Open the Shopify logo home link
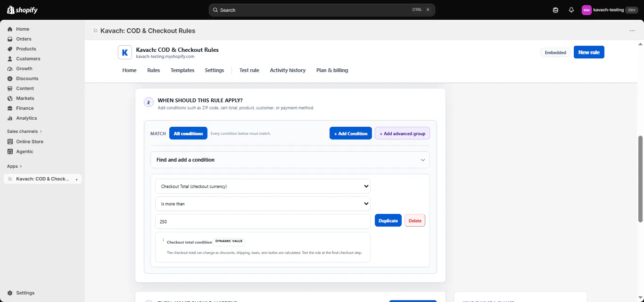Viewport: 644px width, 302px height. 22,10
